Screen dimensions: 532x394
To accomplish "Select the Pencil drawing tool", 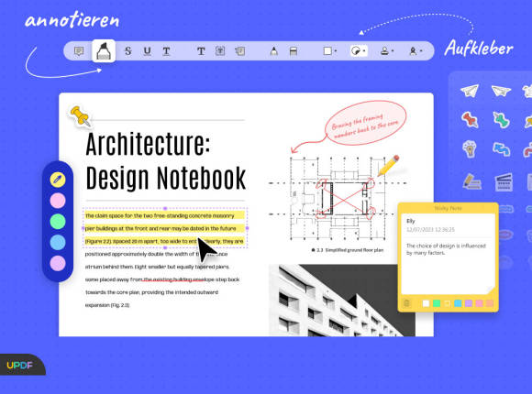I will pyautogui.click(x=274, y=51).
